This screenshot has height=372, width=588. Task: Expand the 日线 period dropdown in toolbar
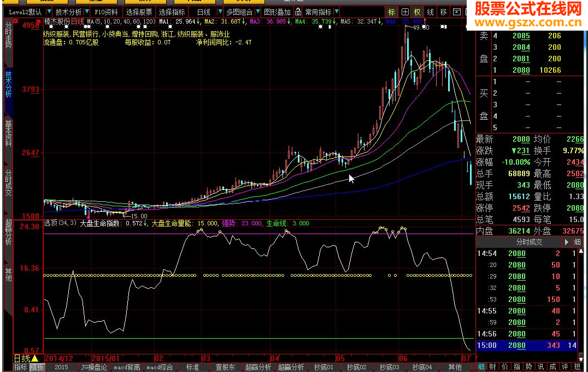pos(220,12)
